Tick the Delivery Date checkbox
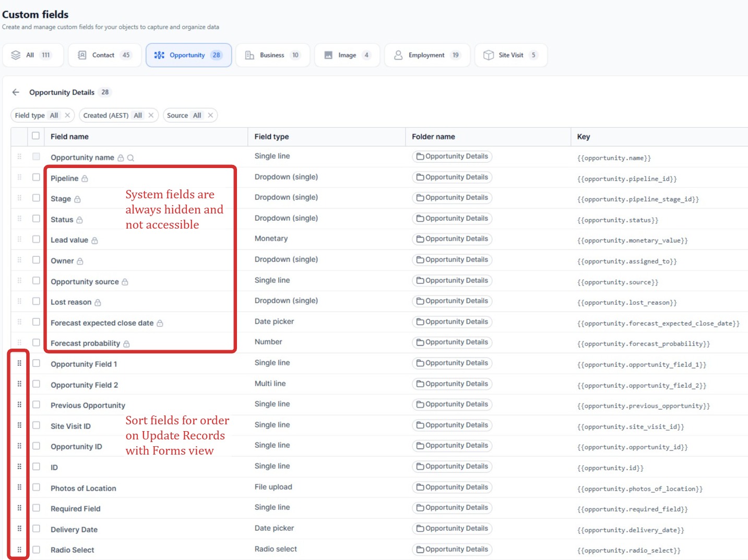Viewport: 748px width, 560px height. coord(36,529)
